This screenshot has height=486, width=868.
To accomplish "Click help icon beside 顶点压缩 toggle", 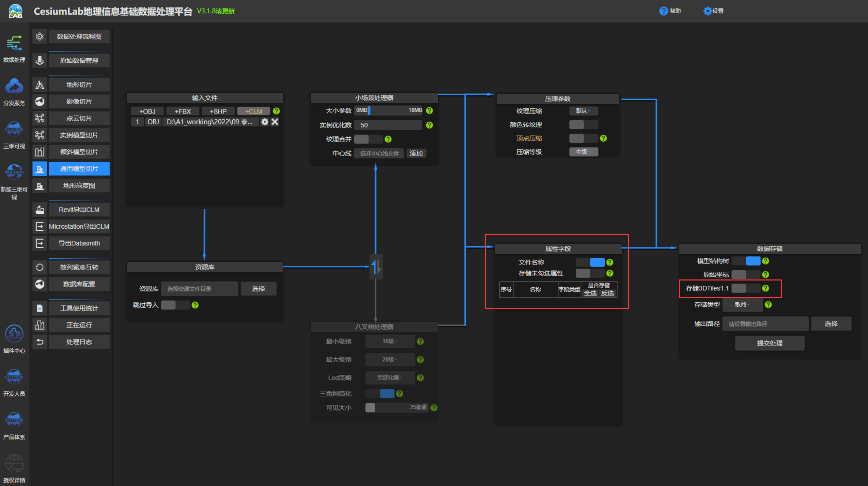I will pos(603,138).
